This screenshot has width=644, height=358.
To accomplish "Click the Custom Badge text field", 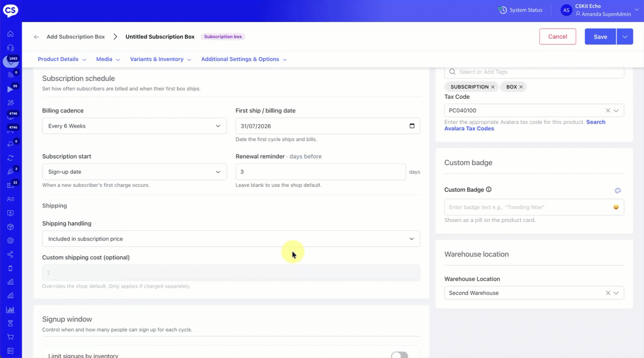I will 534,207.
